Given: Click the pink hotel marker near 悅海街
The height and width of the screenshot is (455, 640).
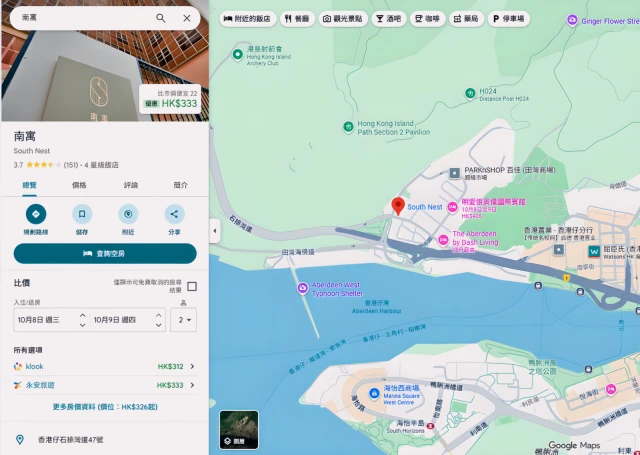Looking at the screenshot, I should pyautogui.click(x=611, y=390).
